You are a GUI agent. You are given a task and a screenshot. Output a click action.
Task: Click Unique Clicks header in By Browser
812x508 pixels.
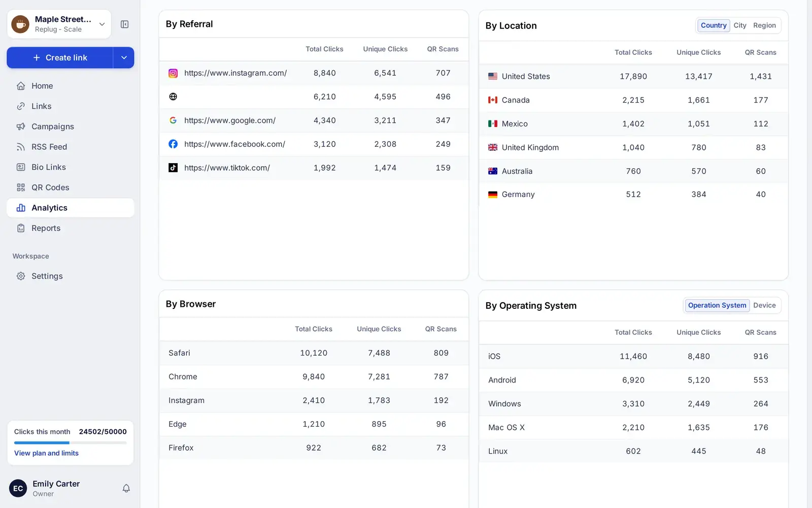[379, 329]
